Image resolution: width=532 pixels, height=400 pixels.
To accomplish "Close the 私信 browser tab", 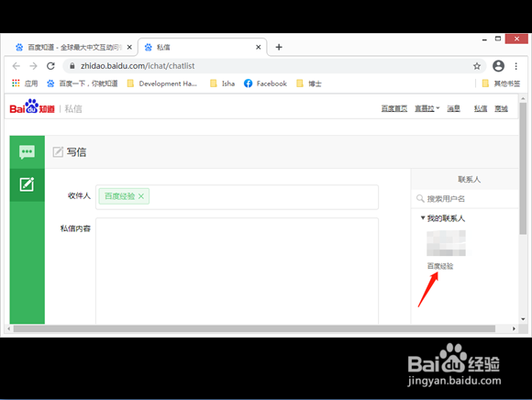I will pyautogui.click(x=258, y=47).
